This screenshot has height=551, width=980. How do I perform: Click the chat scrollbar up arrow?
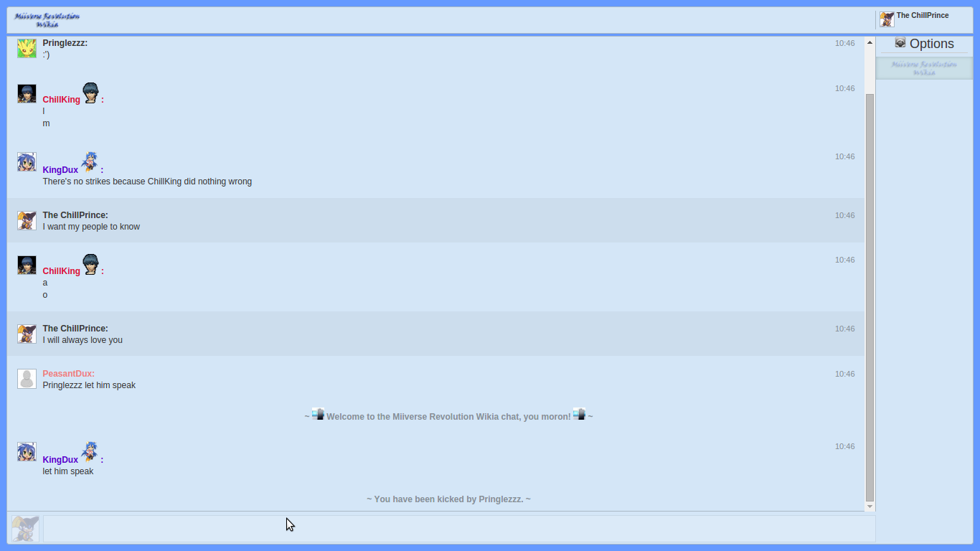click(870, 42)
